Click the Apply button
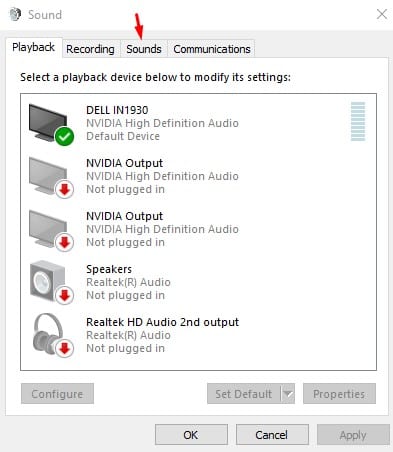Image resolution: width=393 pixels, height=452 pixels. coord(353,435)
